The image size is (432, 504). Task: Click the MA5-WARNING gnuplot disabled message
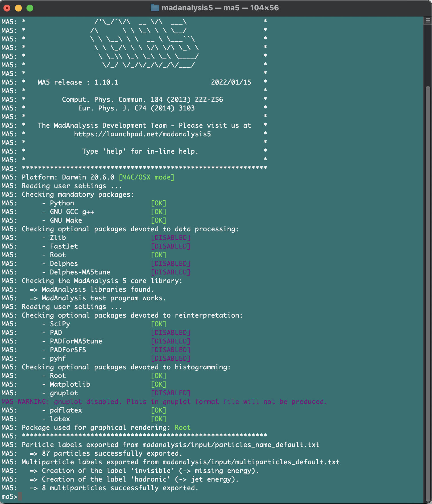[164, 402]
